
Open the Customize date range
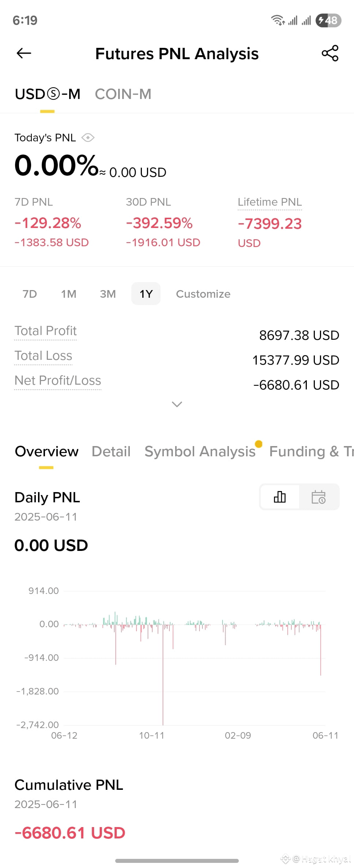203,294
